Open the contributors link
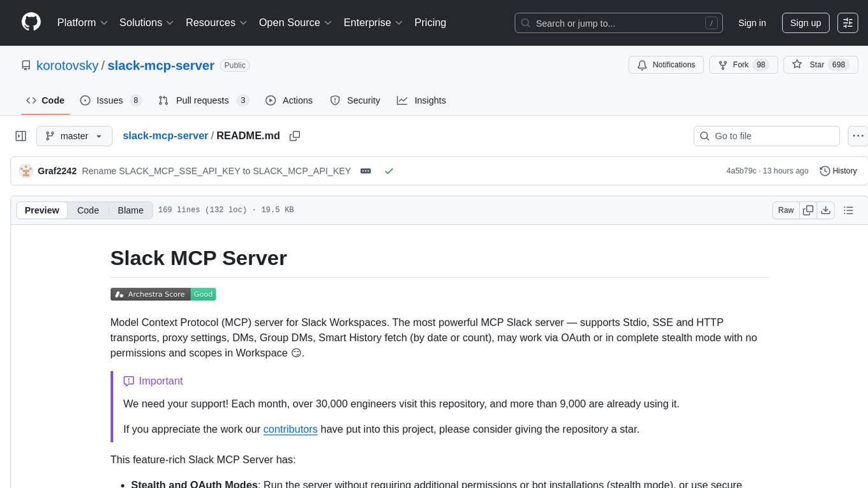Viewport: 868px width, 488px height. click(x=290, y=429)
